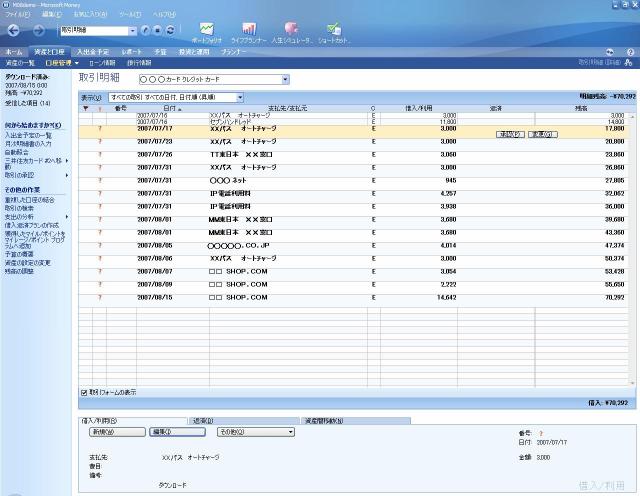
Task: Open 残高の調整 sidebar link
Action: pyautogui.click(x=19, y=271)
